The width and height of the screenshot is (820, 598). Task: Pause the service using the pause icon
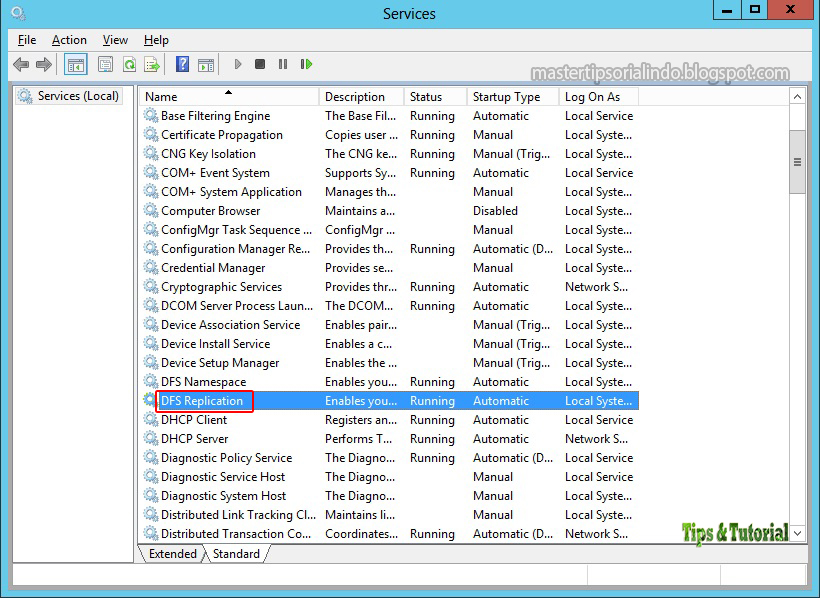click(x=283, y=64)
